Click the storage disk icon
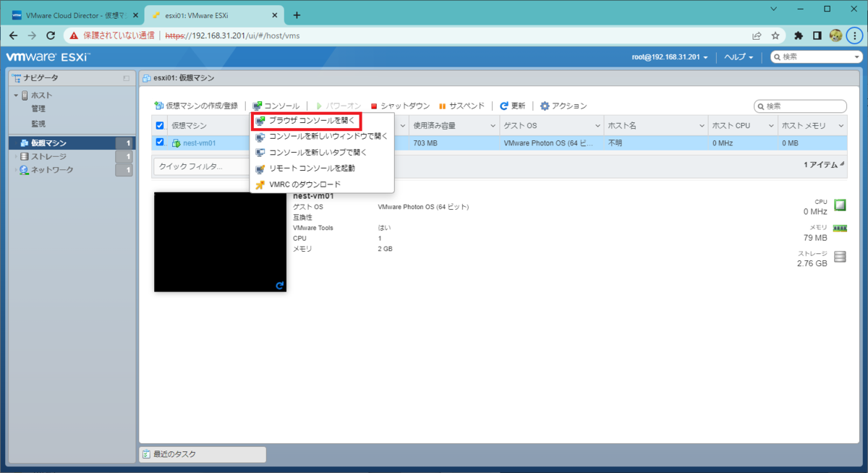This screenshot has width=868, height=473. (x=840, y=256)
